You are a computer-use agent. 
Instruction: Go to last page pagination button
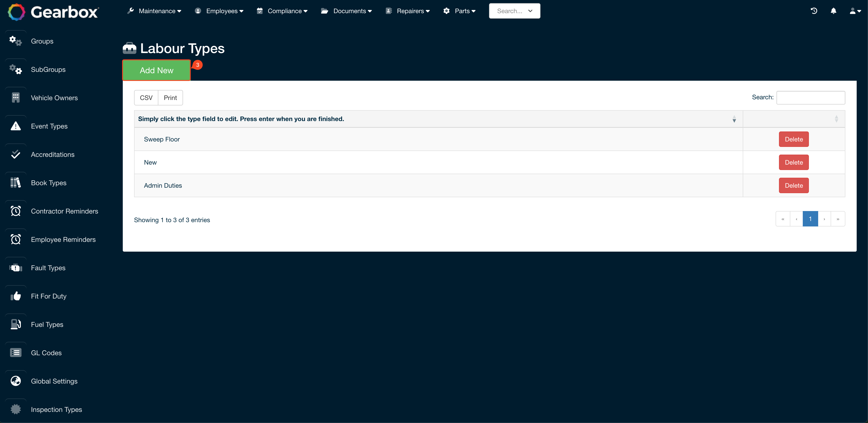838,219
